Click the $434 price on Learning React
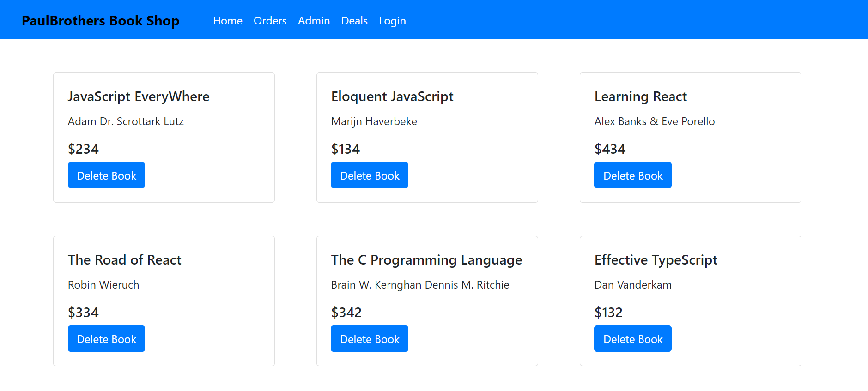The image size is (868, 391). click(x=610, y=149)
